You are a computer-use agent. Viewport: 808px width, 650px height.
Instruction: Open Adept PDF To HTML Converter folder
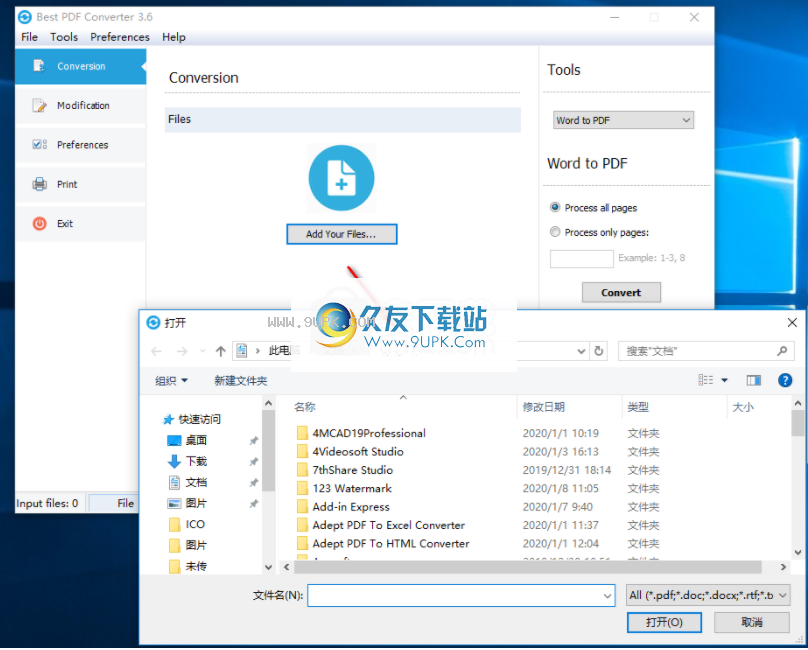391,543
